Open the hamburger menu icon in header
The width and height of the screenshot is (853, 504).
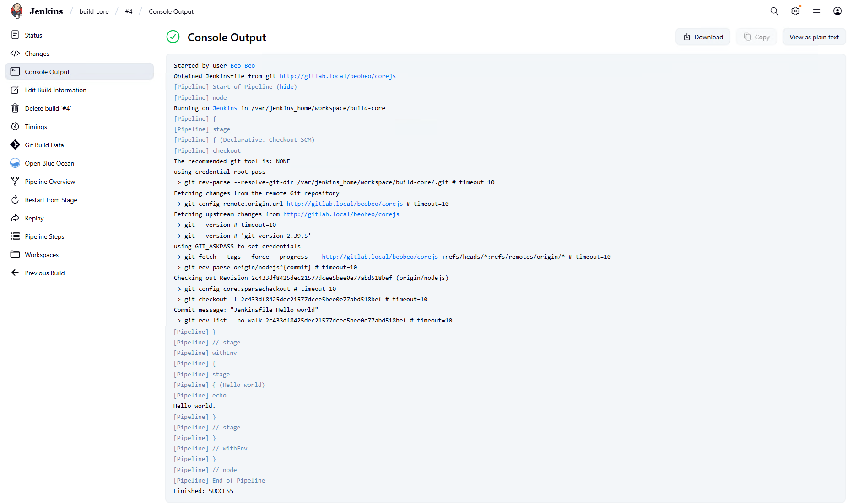(816, 11)
